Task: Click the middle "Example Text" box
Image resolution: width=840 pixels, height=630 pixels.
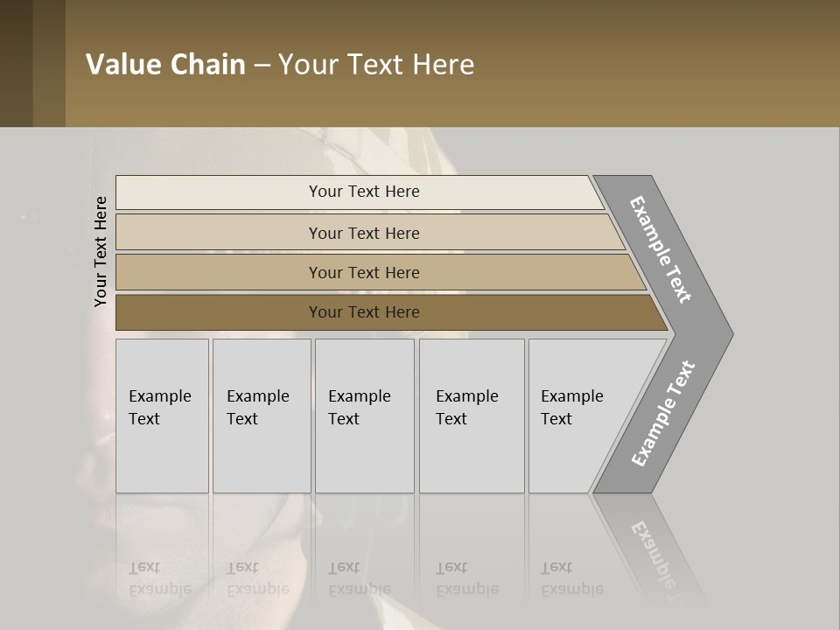Action: (x=364, y=416)
